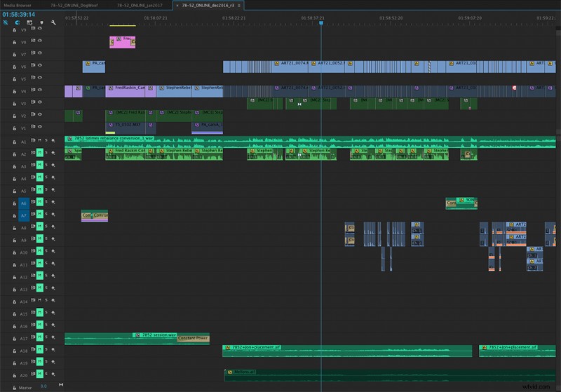561x392 pixels.
Task: Solo track A17
Action: [x=46, y=337]
